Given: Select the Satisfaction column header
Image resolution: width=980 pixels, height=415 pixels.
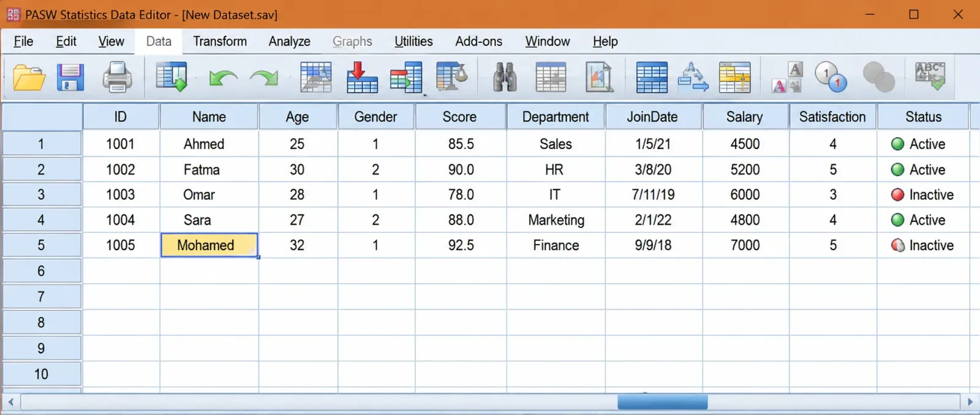Looking at the screenshot, I should (x=832, y=116).
